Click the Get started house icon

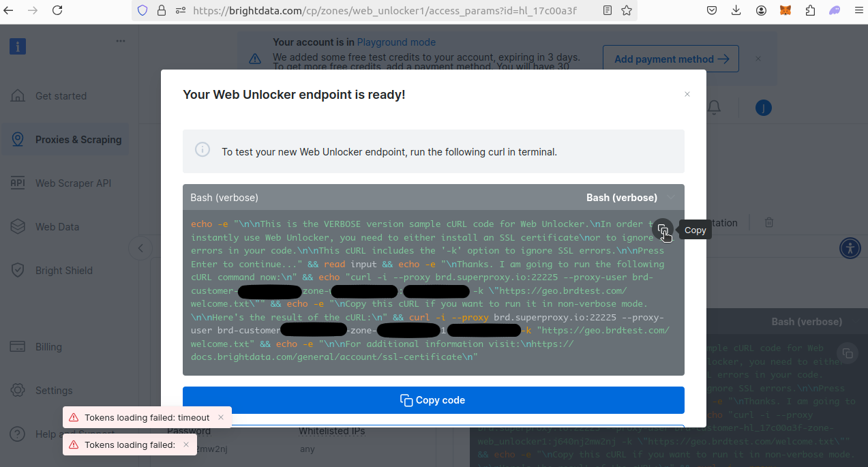click(18, 95)
